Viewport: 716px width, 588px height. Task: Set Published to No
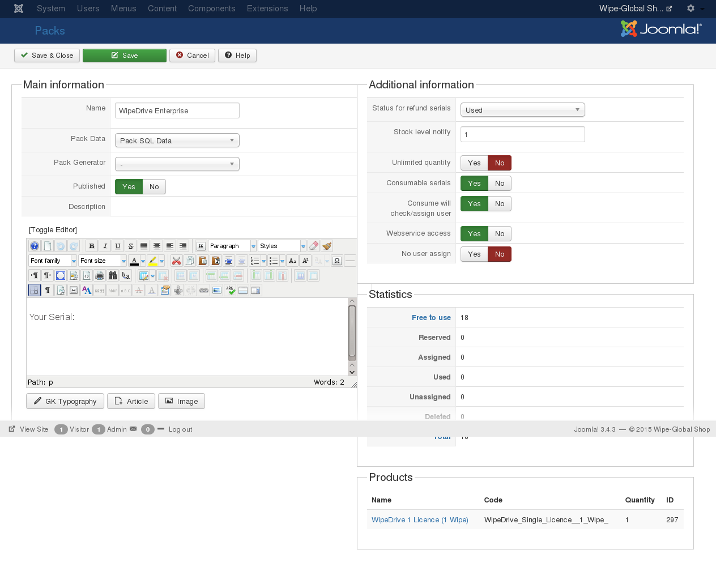click(154, 187)
